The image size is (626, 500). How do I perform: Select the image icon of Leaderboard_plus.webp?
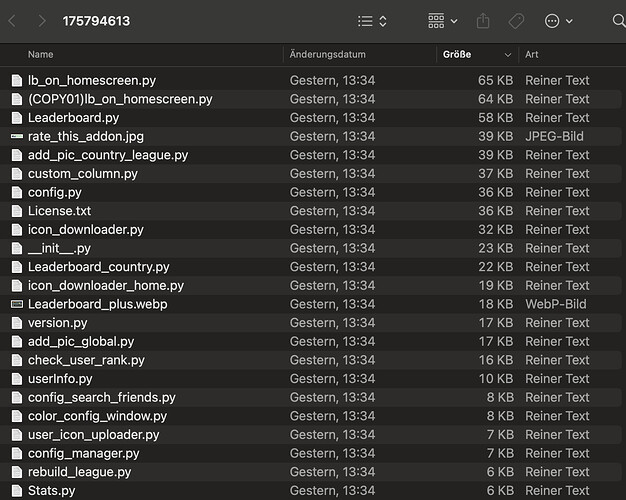pos(17,304)
